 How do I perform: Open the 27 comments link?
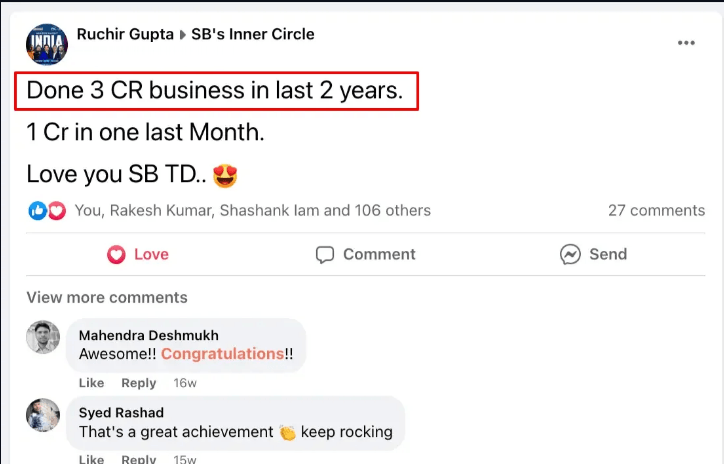[x=656, y=211]
